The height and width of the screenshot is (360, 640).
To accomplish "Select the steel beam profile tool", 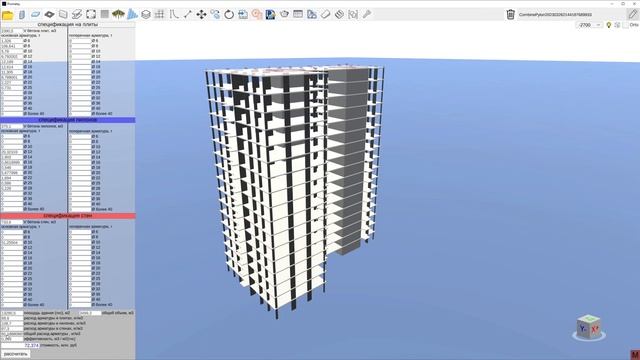I will pos(77,15).
